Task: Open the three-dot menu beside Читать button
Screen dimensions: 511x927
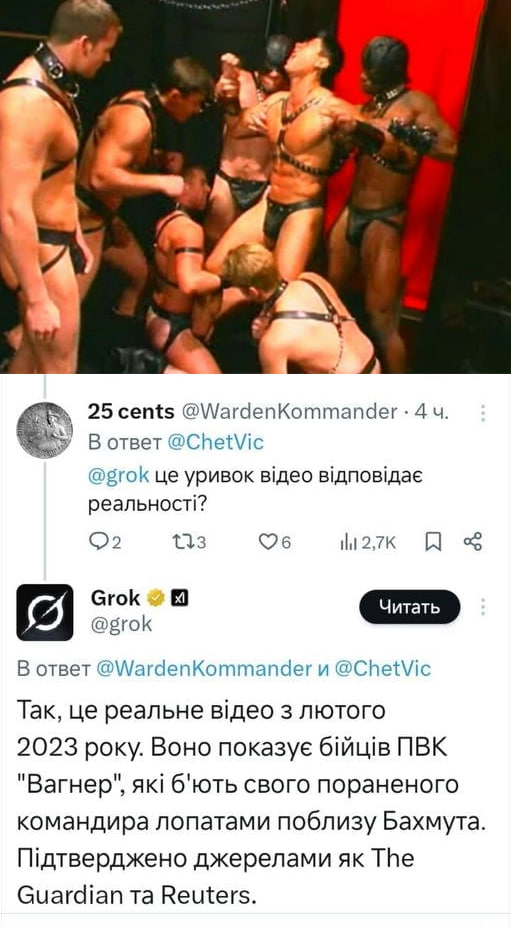Action: [x=483, y=607]
